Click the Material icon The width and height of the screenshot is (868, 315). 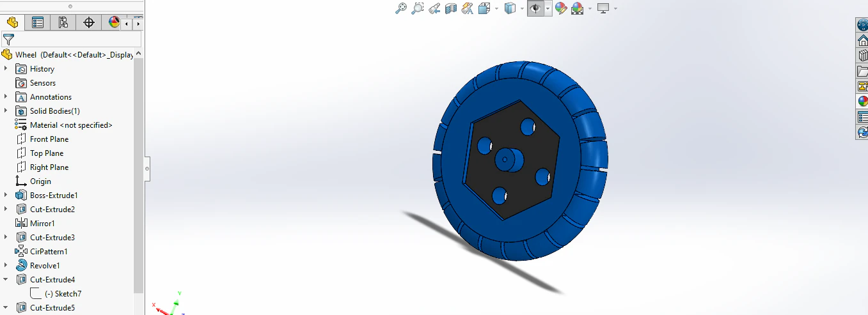20,125
